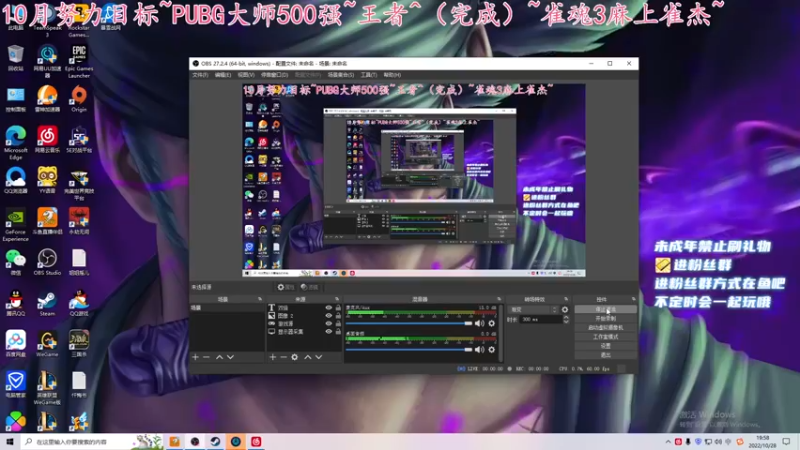Pop out the Scenes dock panel
This screenshot has height=450, width=800.
pos(260,299)
